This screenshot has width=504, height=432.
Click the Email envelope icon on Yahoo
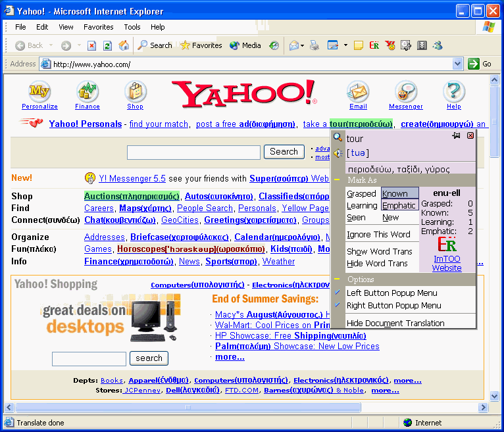coord(358,91)
